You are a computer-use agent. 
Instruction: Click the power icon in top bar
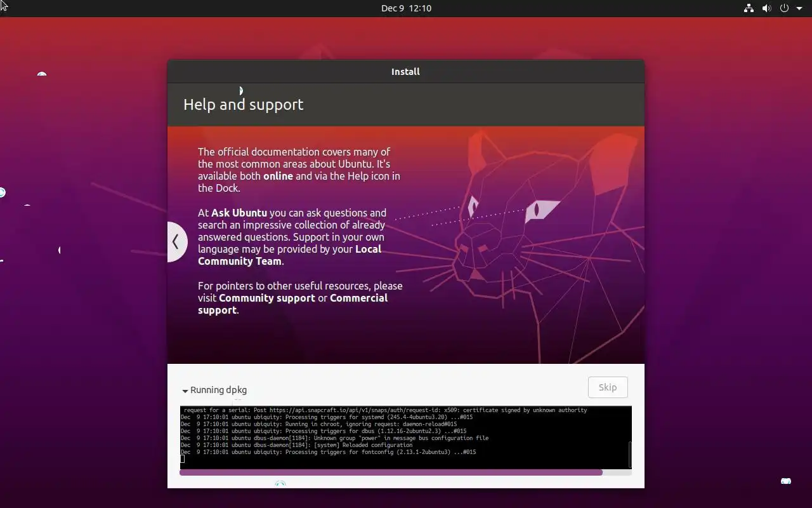(x=784, y=8)
